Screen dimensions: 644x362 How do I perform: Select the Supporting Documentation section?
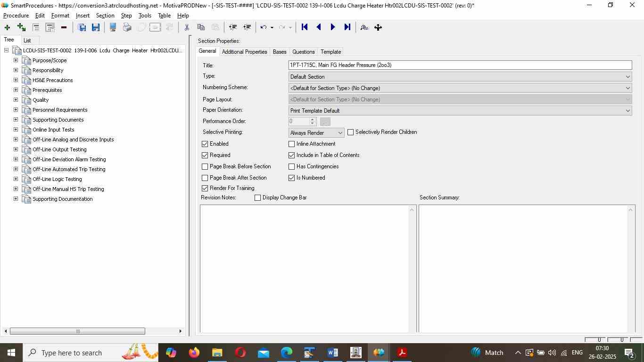62,199
